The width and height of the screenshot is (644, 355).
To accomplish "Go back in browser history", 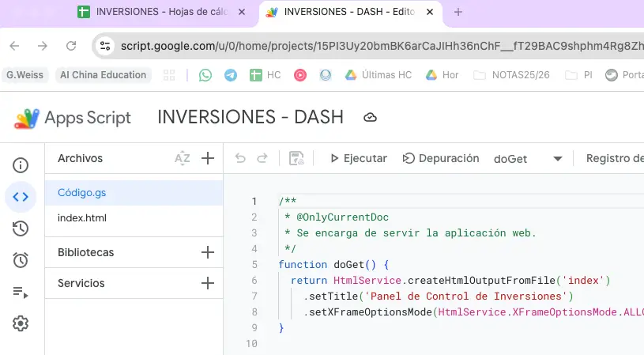I will click(14, 46).
